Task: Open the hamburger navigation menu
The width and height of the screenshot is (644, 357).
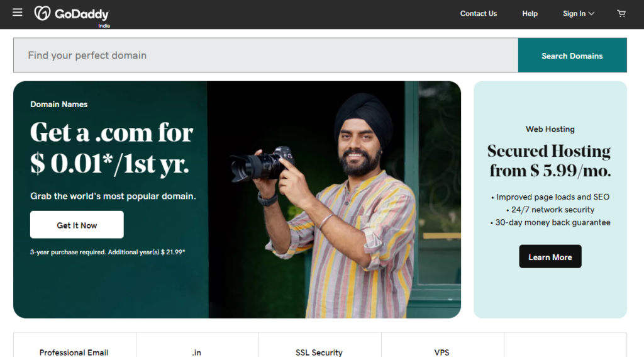Action: [x=17, y=13]
